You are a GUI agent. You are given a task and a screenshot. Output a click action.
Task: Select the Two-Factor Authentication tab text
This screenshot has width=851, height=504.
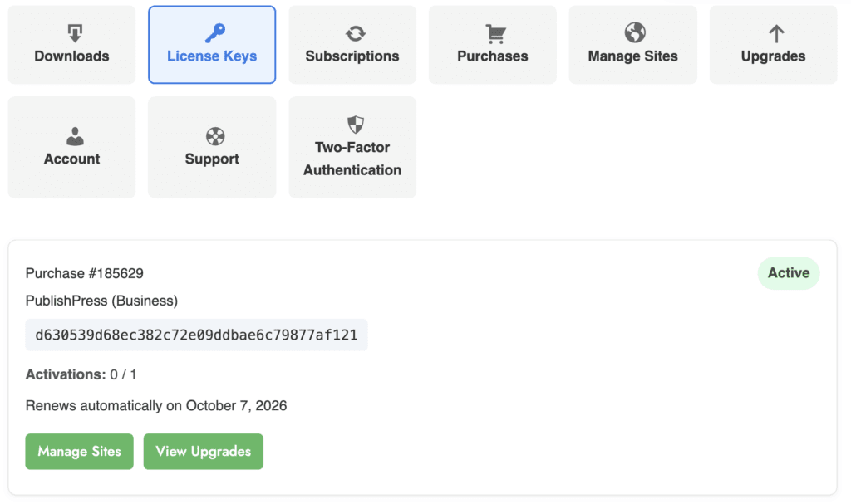tap(352, 159)
